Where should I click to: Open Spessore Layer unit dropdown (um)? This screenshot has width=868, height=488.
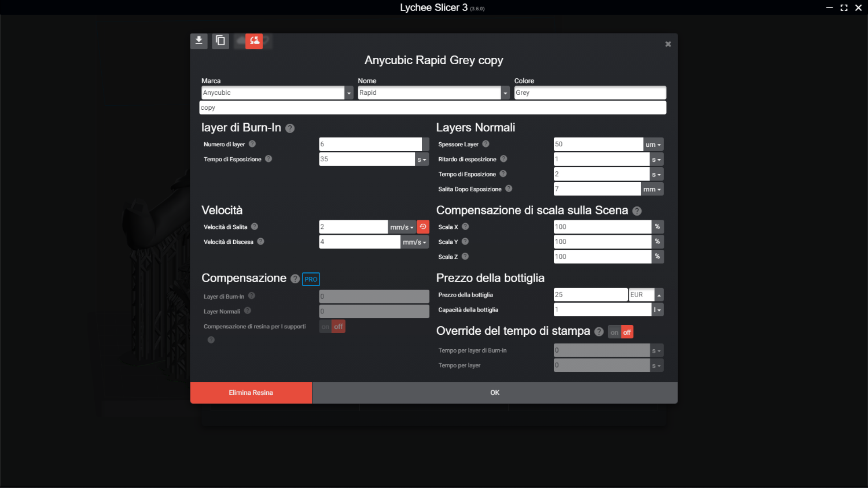pyautogui.click(x=653, y=145)
